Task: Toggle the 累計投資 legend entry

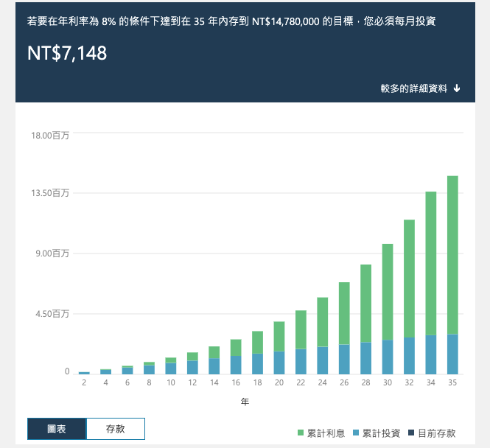Action: pyautogui.click(x=377, y=433)
